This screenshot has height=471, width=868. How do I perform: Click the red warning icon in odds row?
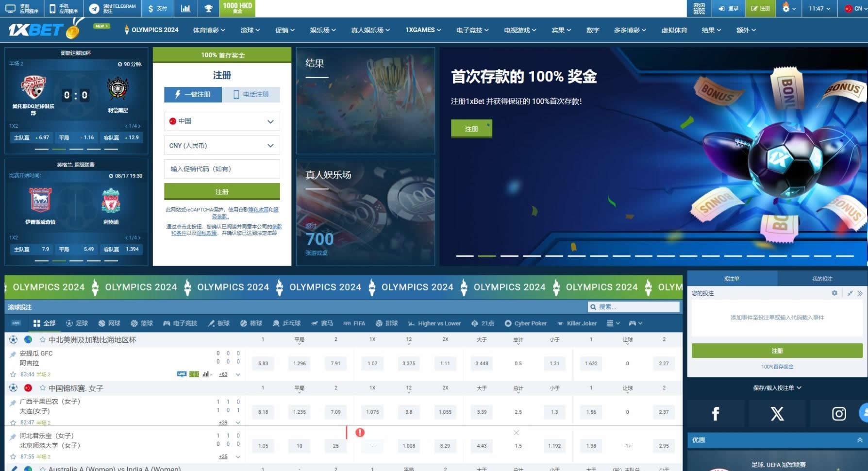click(x=360, y=432)
